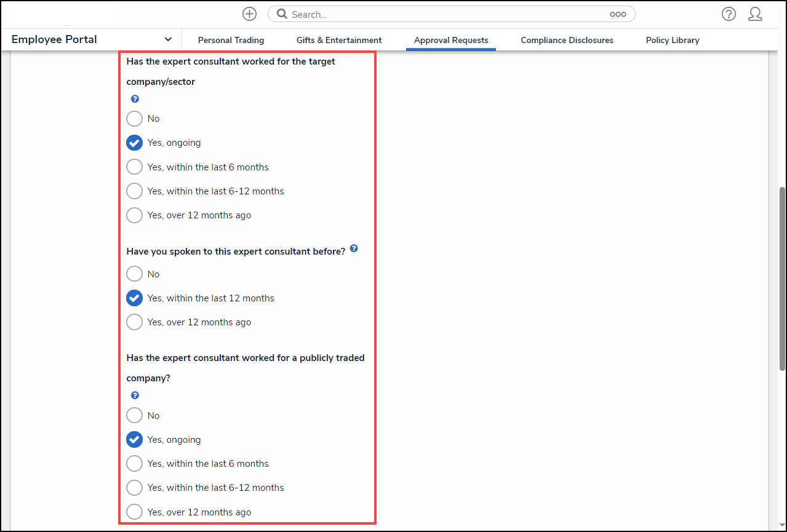787x532 pixels.
Task: Choose 'Yes, over 12 months ago' for publicly traded
Action: click(x=134, y=512)
